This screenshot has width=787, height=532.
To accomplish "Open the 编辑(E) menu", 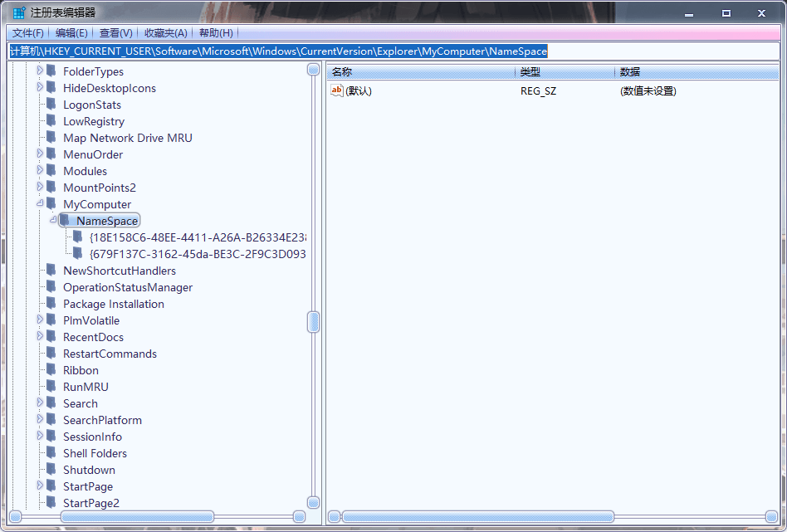I will (71, 33).
